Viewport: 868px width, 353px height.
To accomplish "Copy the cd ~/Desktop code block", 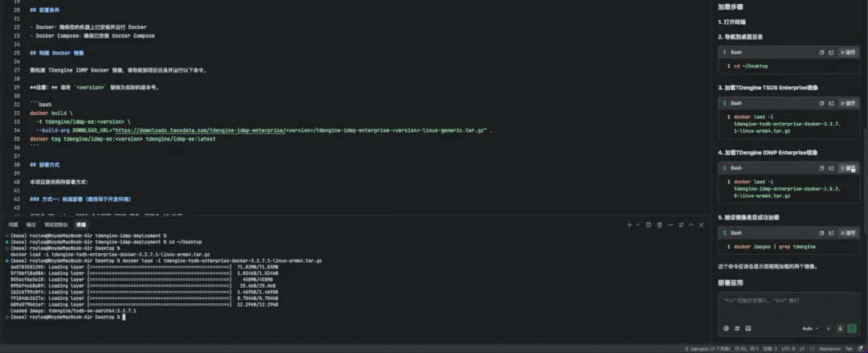I will (x=821, y=52).
